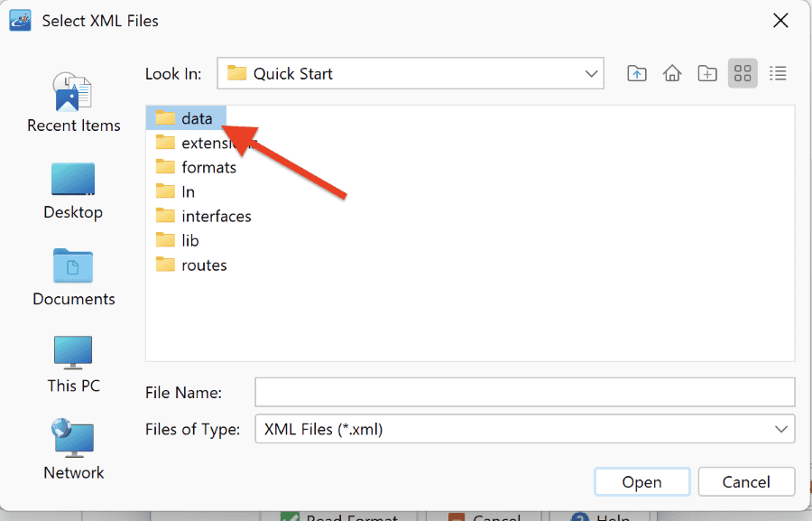Select the data folder
This screenshot has width=812, height=521.
click(x=186, y=118)
